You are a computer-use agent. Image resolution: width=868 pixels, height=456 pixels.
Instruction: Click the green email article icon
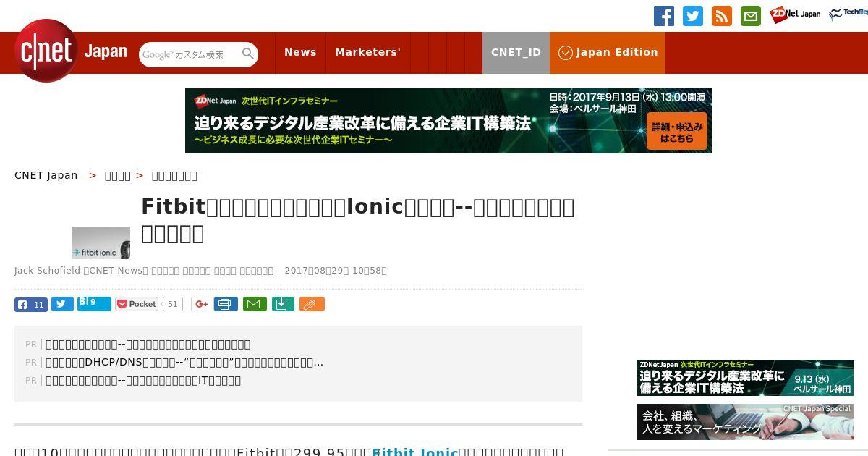click(255, 304)
